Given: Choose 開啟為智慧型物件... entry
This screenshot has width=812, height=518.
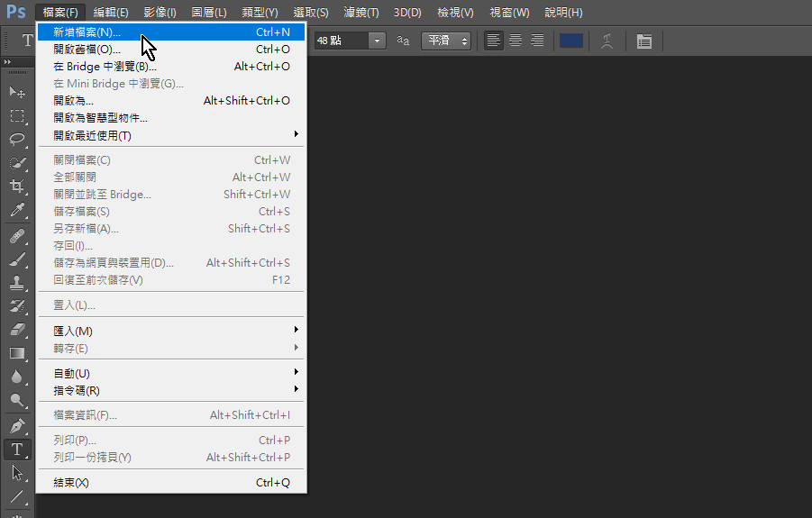Looking at the screenshot, I should [171, 118].
